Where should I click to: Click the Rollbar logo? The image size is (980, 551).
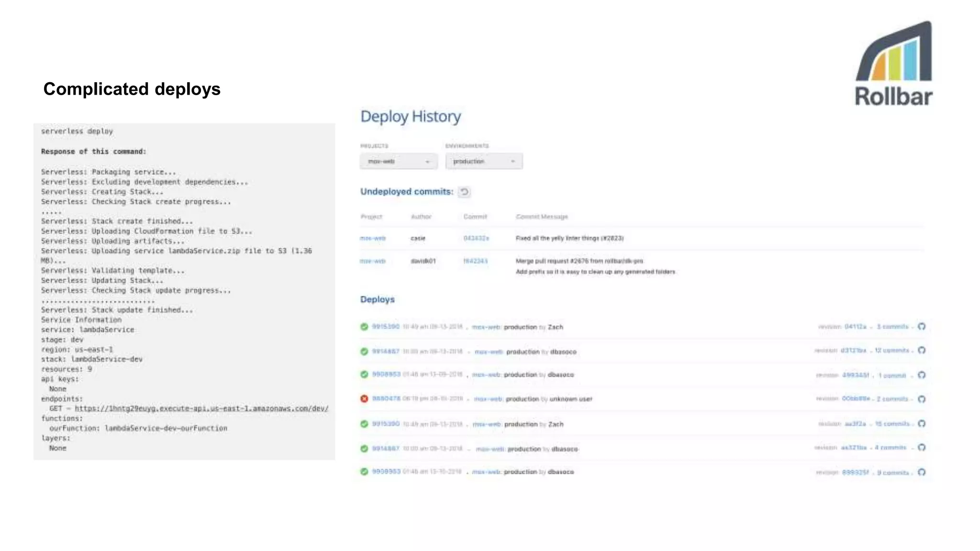893,63
